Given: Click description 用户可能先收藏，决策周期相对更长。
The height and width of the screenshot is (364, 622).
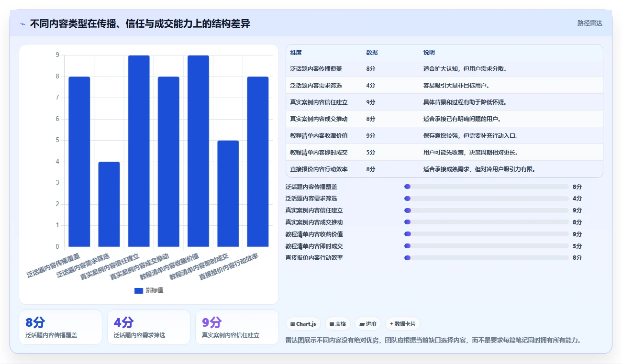Looking at the screenshot, I should coord(471,153).
